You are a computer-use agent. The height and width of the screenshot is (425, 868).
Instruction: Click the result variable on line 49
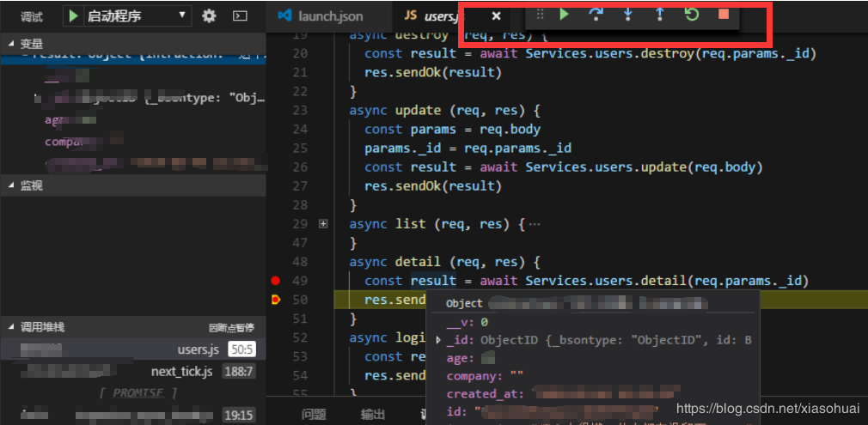[433, 281]
